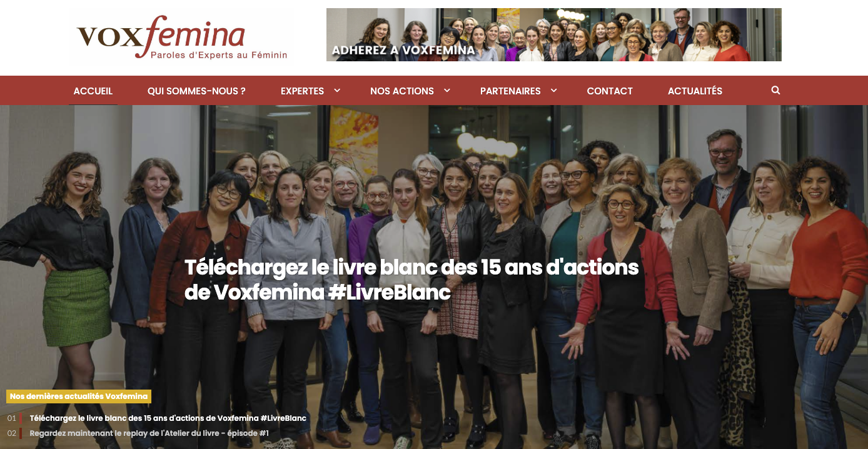Screen dimensions: 868x449
Task: Open the Actualités menu item
Action: [x=695, y=91]
